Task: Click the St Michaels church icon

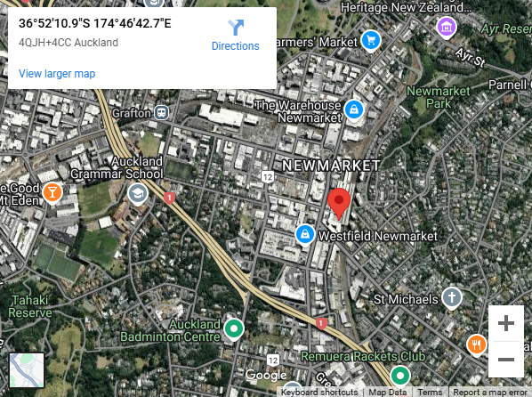Action: coord(452,298)
